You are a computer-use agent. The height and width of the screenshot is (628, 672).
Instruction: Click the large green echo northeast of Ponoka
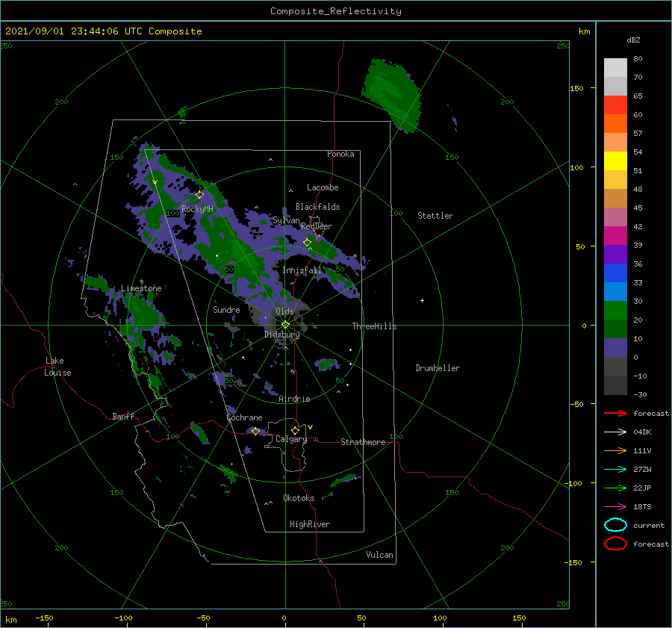pos(391,94)
